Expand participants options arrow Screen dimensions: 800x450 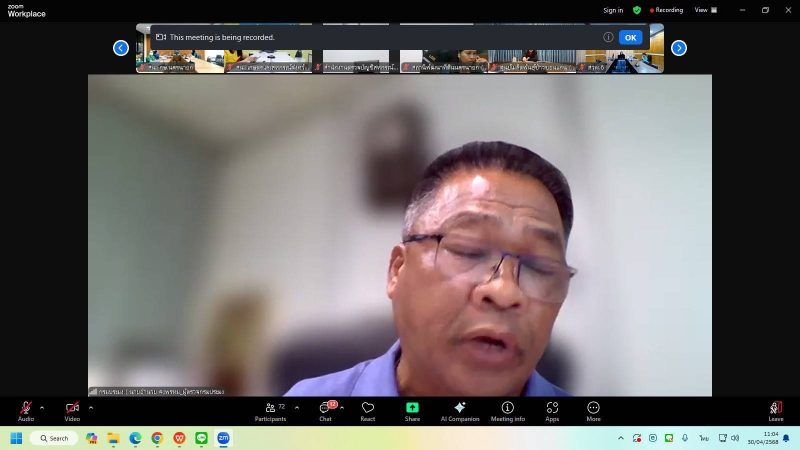click(297, 407)
